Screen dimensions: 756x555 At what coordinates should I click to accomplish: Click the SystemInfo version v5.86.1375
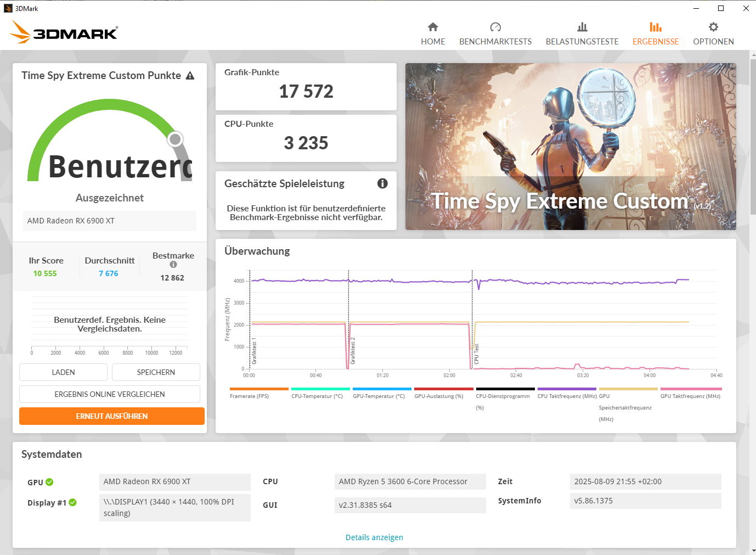click(646, 501)
